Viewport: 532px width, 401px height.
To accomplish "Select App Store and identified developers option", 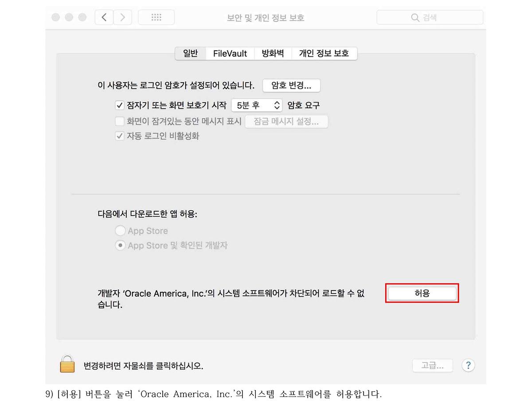I will 120,245.
